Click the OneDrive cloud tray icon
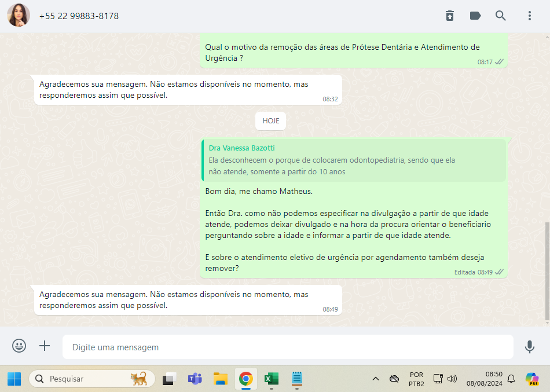Viewport: 550px width, 392px height. coord(394,379)
